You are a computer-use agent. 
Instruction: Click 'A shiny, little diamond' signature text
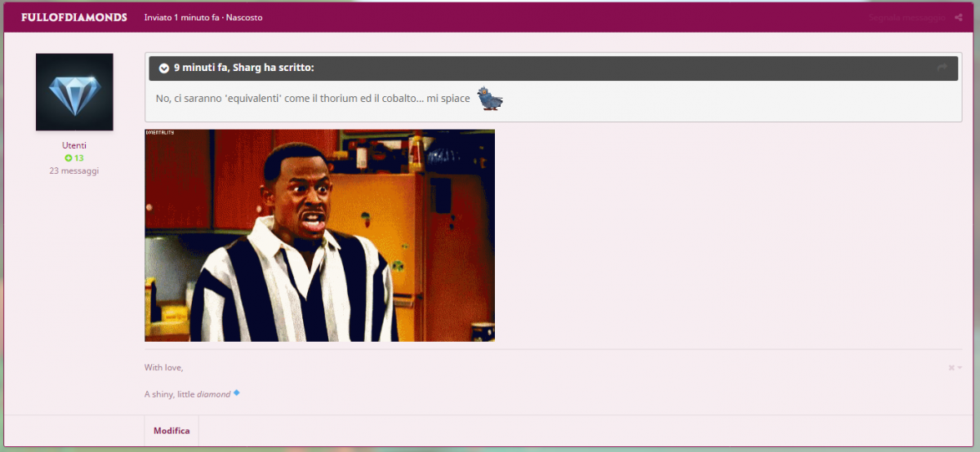pos(188,394)
